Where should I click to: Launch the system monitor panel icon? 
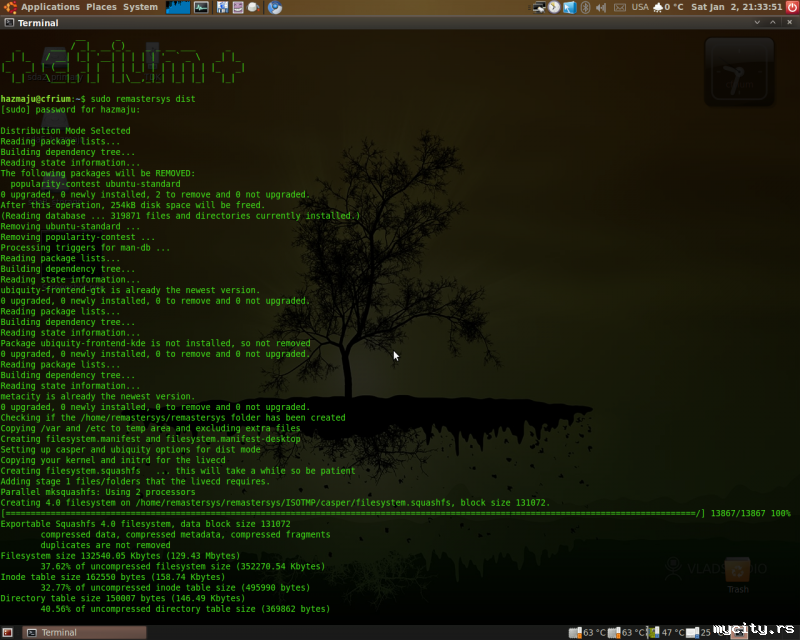coord(201,7)
